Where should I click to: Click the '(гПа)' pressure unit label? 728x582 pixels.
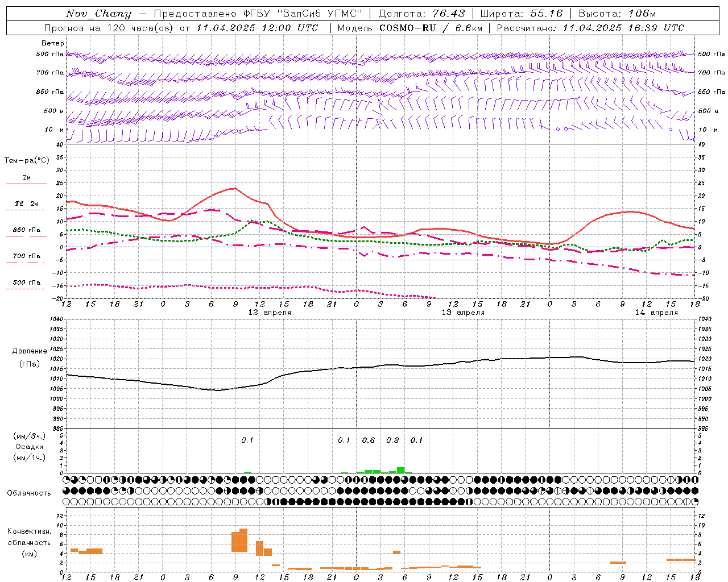click(30, 364)
